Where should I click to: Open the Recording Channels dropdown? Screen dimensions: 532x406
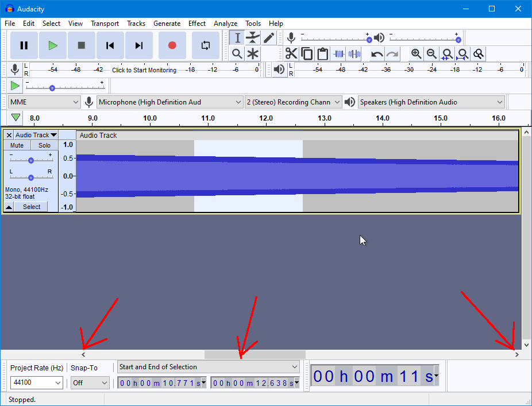click(293, 102)
